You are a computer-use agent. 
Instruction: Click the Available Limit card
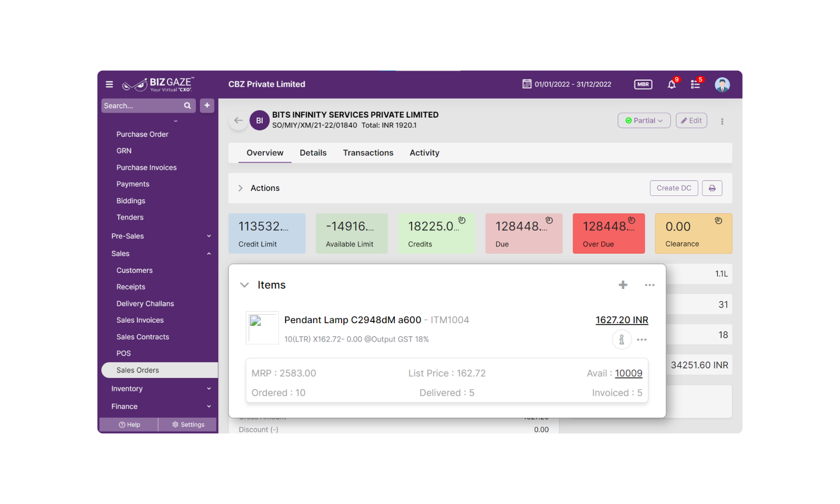(x=352, y=234)
